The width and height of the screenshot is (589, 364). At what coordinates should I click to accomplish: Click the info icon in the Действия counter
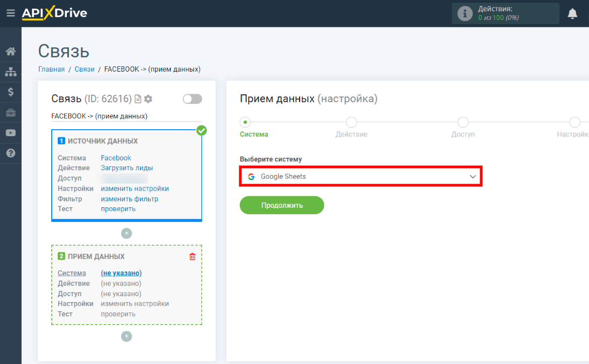(465, 13)
